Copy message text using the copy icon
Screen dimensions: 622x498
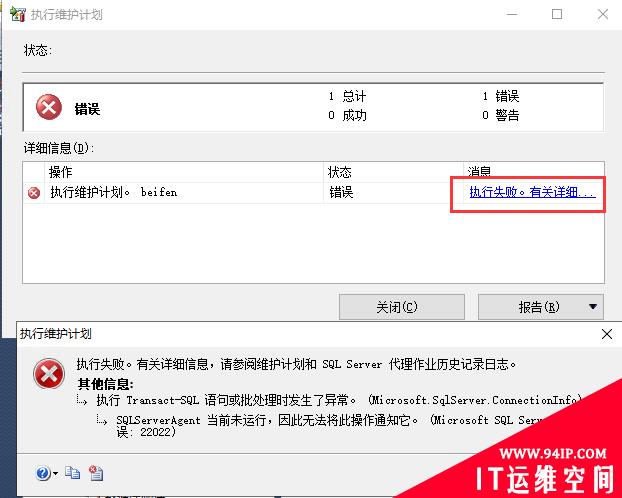[72, 473]
